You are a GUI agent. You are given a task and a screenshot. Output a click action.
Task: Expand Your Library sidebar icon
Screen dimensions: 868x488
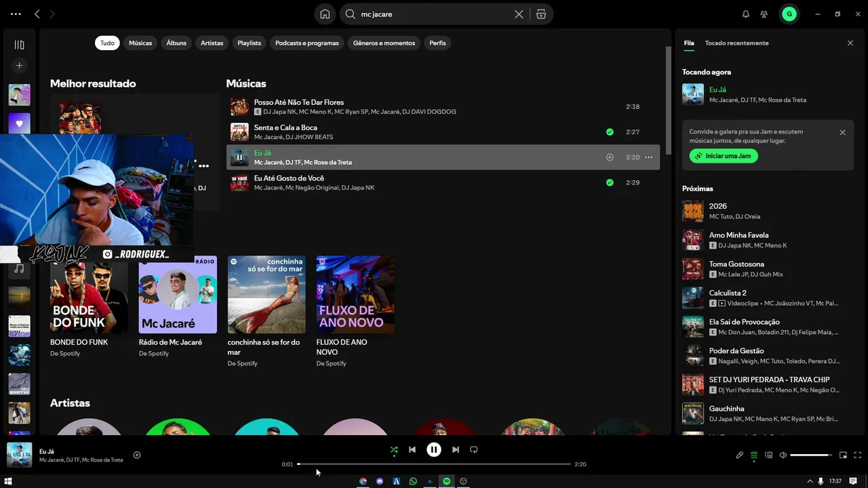(19, 45)
